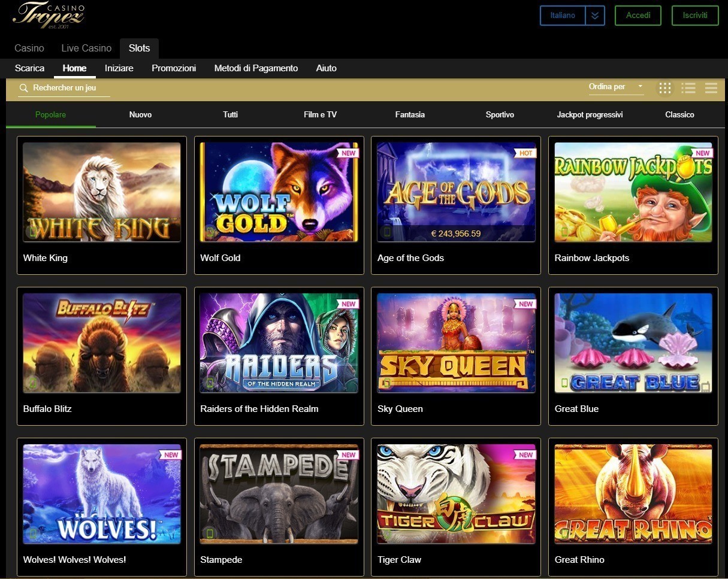The image size is (728, 579).
Task: Click the Accedi login button
Action: pos(638,16)
